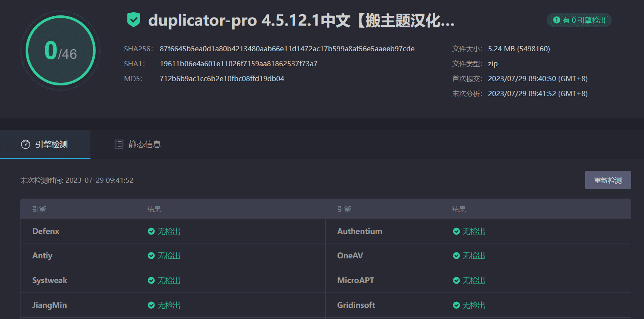
Task: Click the duplicator-pro 4.5.12.1中文 file title
Action: pos(301,20)
